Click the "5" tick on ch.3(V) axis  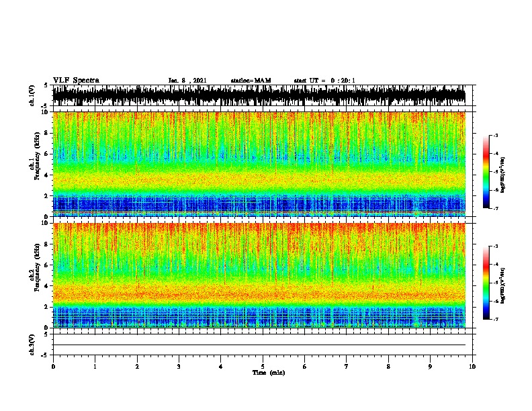[46, 334]
